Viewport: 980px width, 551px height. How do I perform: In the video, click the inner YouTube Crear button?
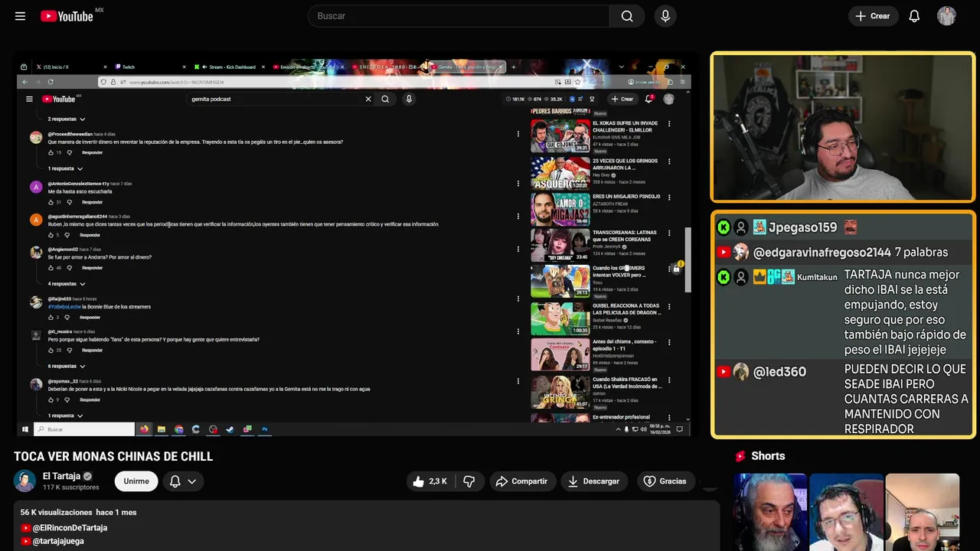[x=622, y=99]
